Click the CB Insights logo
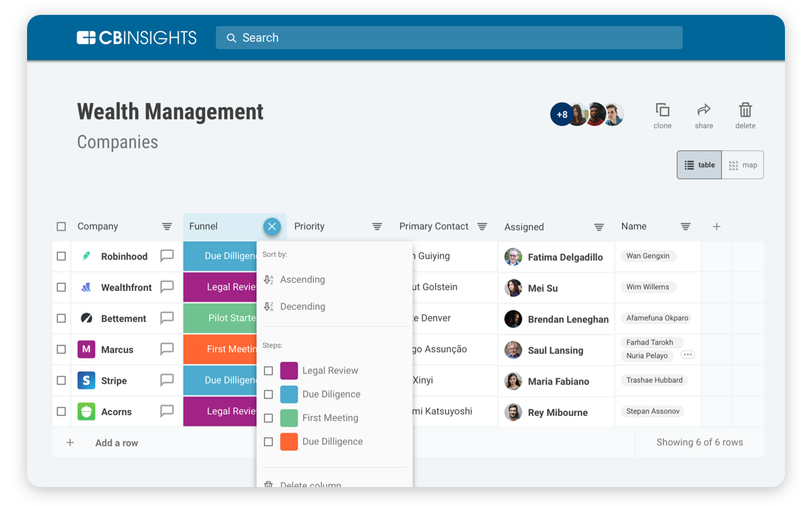Image resolution: width=812 pixels, height=506 pixels. pyautogui.click(x=137, y=38)
